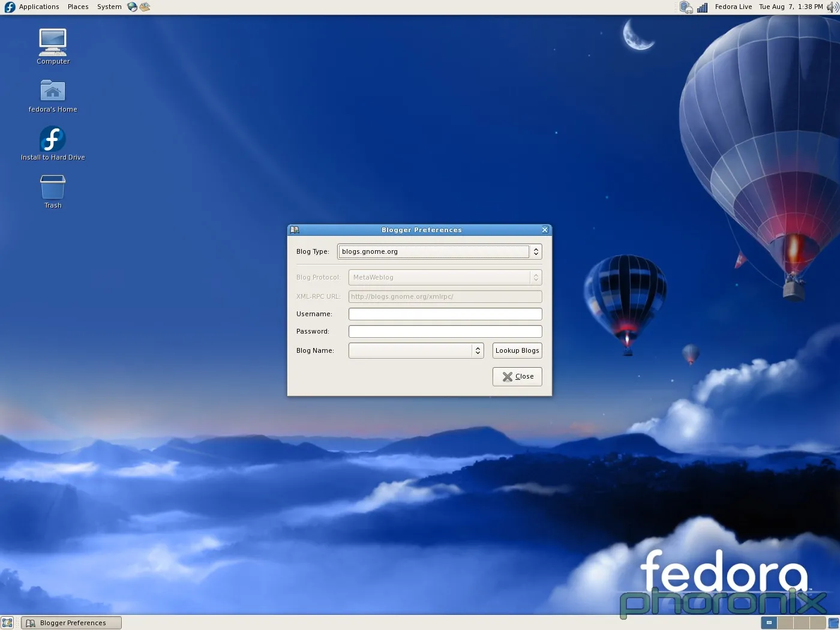Click the power manager plug icon

click(x=686, y=7)
